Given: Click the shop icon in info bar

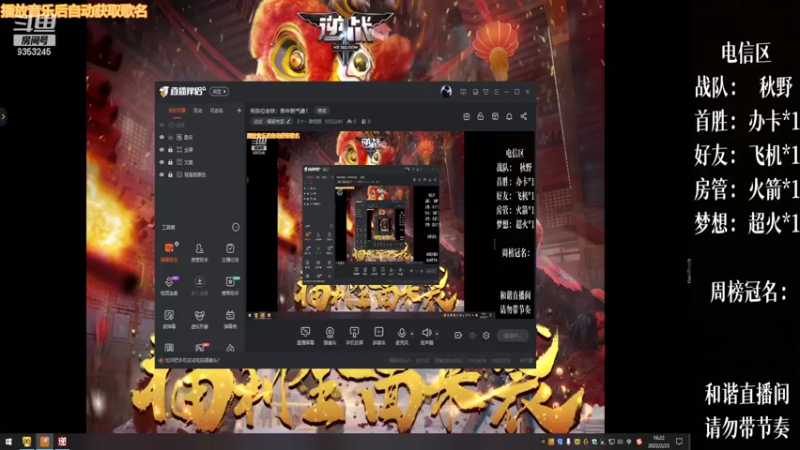Looking at the screenshot, I should click(495, 116).
